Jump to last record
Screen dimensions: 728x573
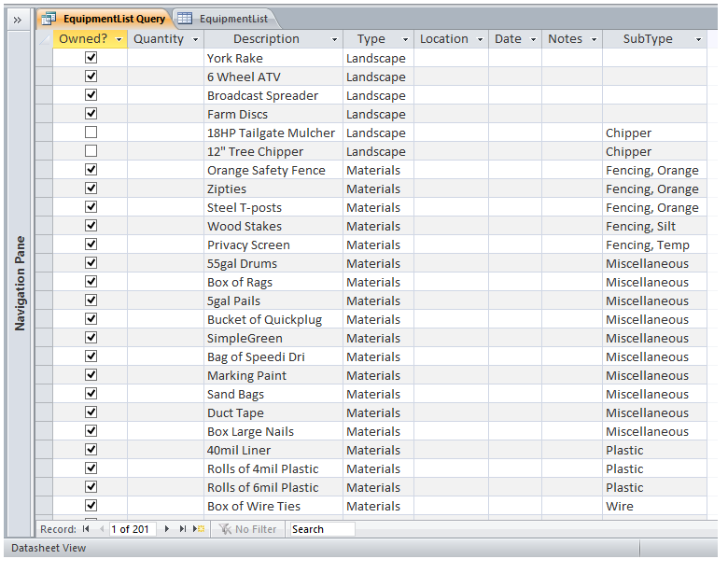[x=182, y=529]
